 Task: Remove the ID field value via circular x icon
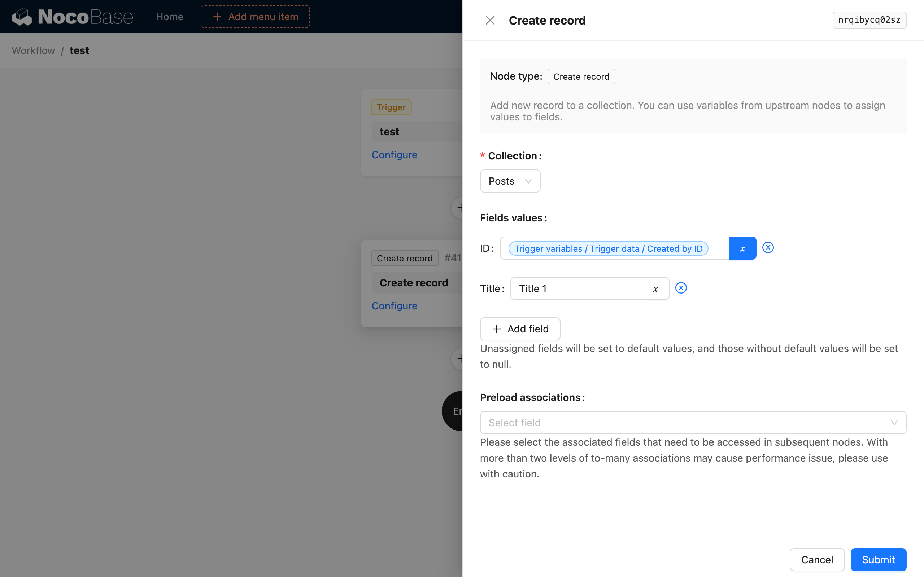click(x=768, y=248)
